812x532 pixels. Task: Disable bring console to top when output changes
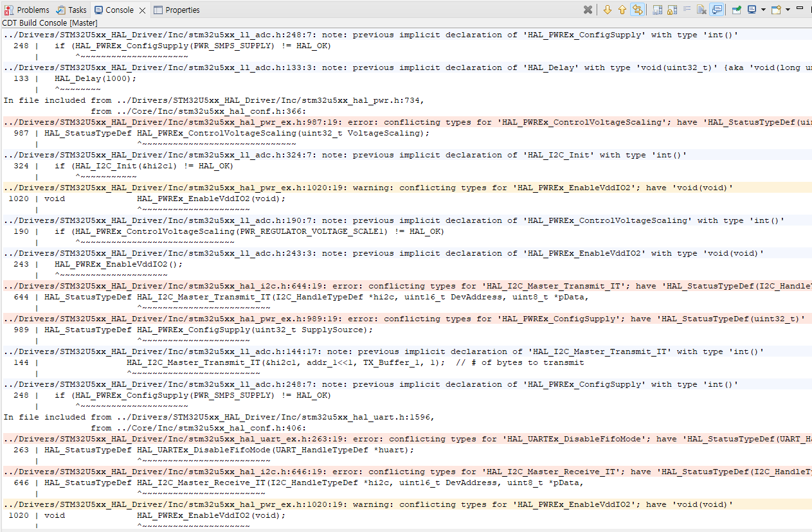coord(716,10)
